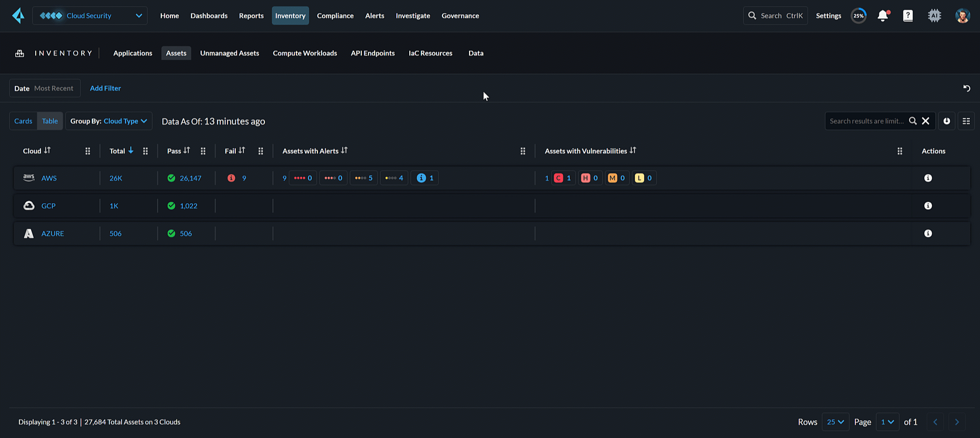
Task: Open the Compute Workloads tab
Action: click(x=305, y=53)
